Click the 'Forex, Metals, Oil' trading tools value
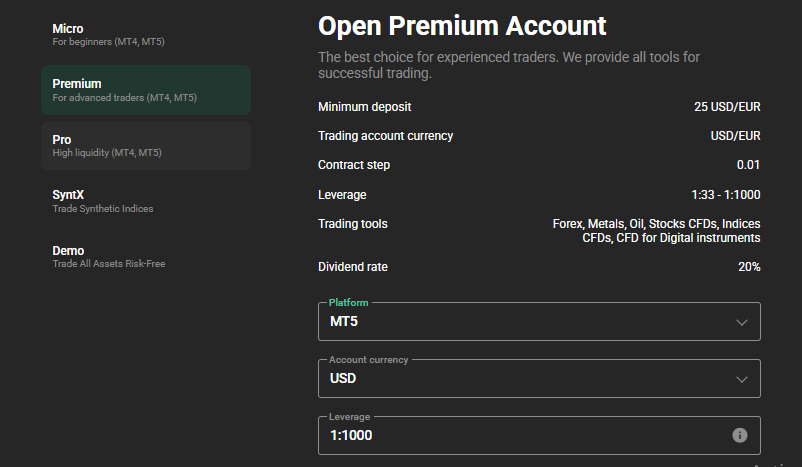Viewport: 802px width, 467px height. [x=656, y=231]
